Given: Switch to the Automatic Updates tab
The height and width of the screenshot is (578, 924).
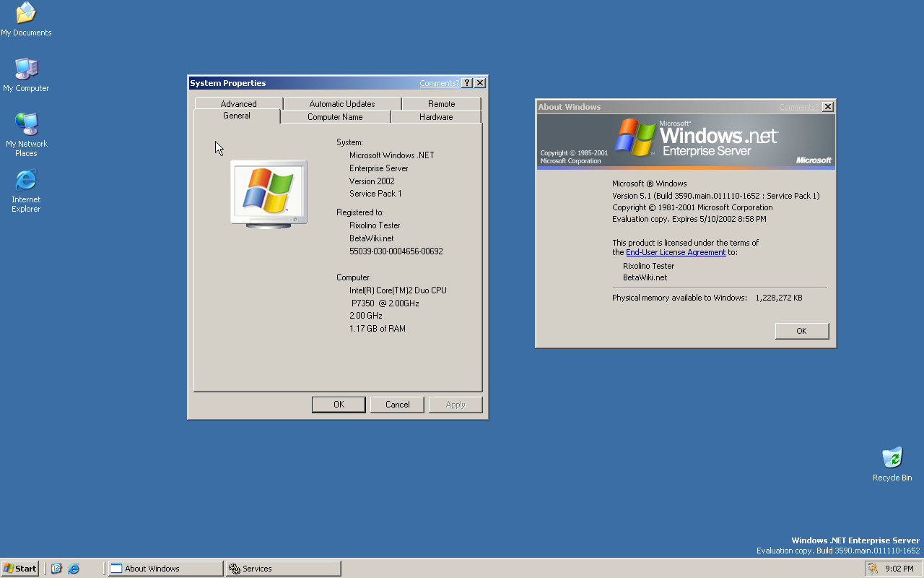Looking at the screenshot, I should pyautogui.click(x=342, y=104).
